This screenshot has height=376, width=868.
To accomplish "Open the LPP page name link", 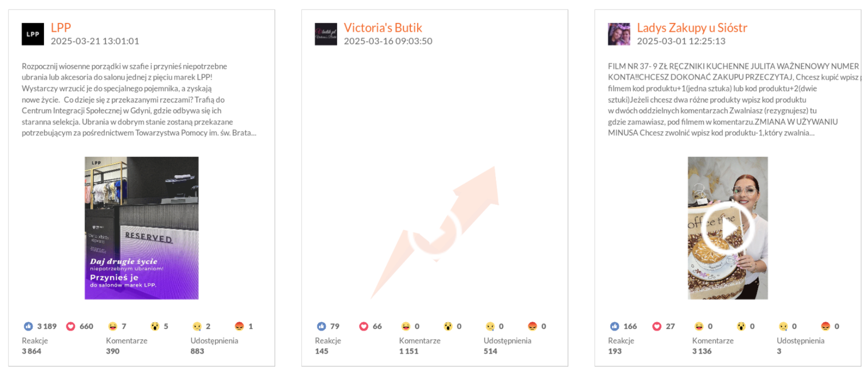I will 61,28.
